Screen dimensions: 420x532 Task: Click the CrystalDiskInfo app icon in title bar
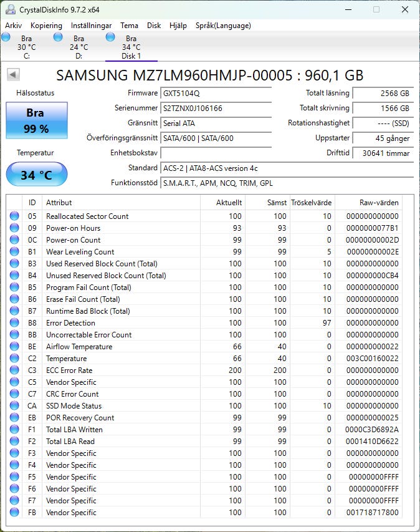(9, 10)
